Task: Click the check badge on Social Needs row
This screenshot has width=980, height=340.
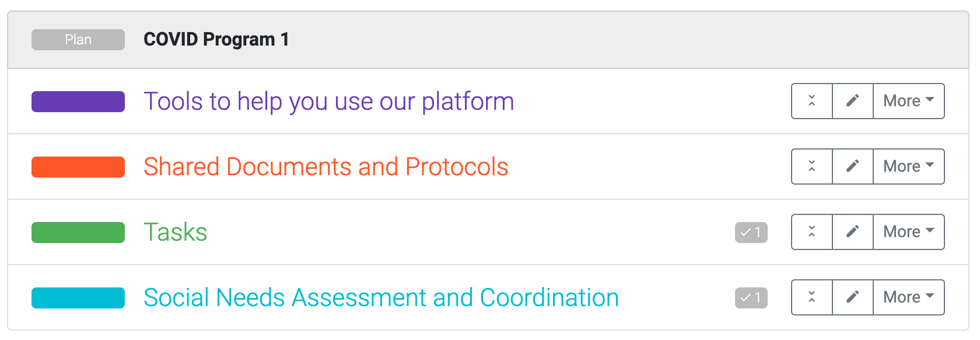Action: (x=751, y=298)
